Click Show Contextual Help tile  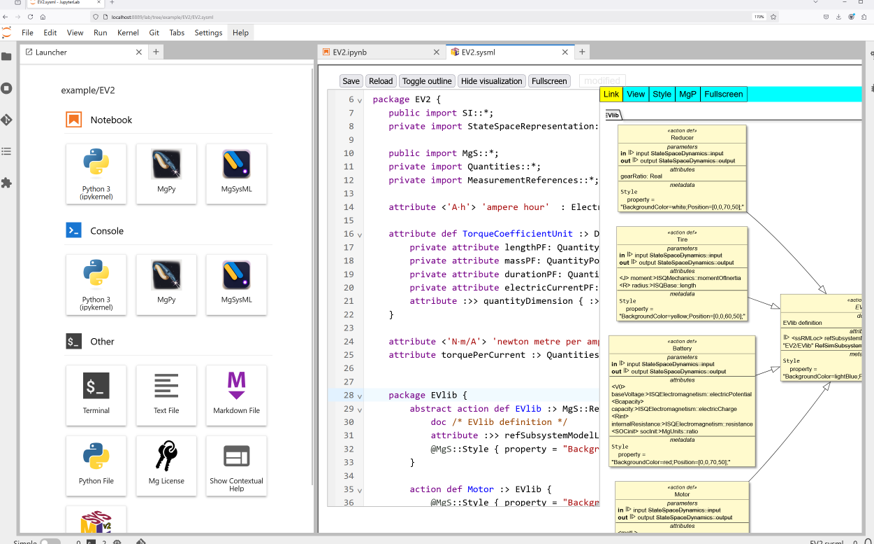point(236,465)
